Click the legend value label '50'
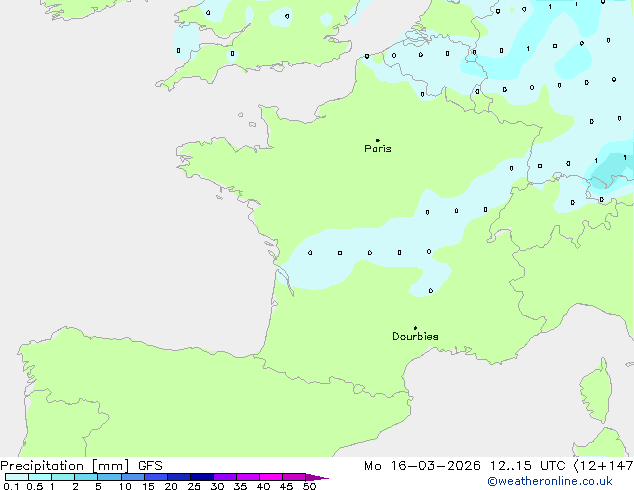The width and height of the screenshot is (634, 490). [309, 486]
